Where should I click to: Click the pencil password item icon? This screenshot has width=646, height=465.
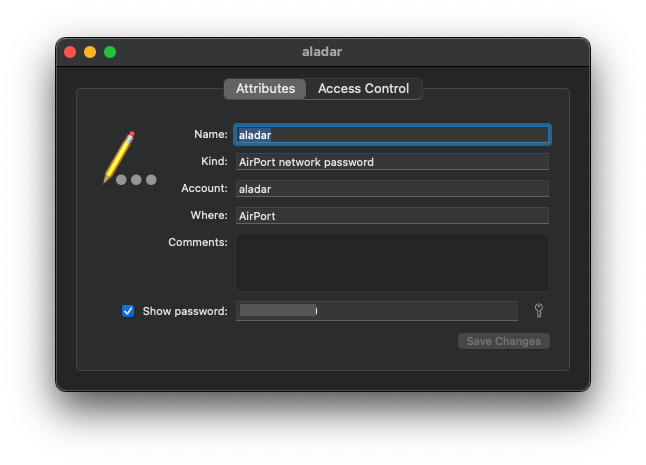click(120, 155)
